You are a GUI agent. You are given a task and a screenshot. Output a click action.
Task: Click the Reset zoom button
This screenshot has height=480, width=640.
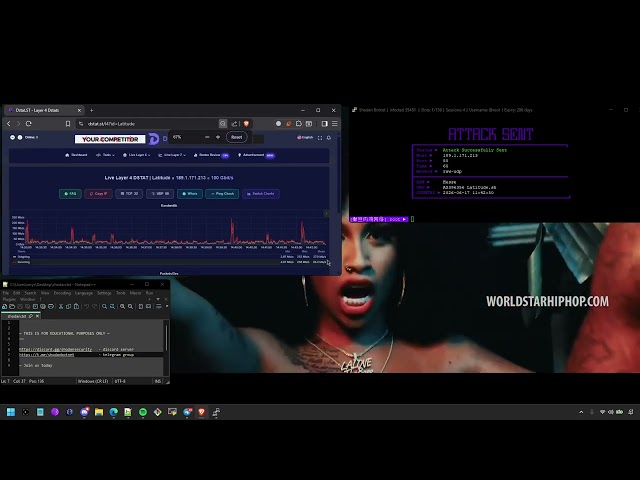[x=237, y=137]
